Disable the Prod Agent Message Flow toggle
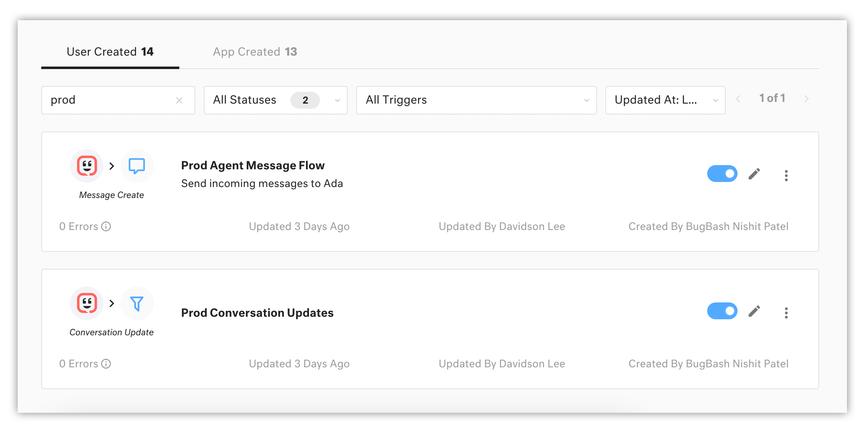The height and width of the screenshot is (433, 868). (722, 174)
